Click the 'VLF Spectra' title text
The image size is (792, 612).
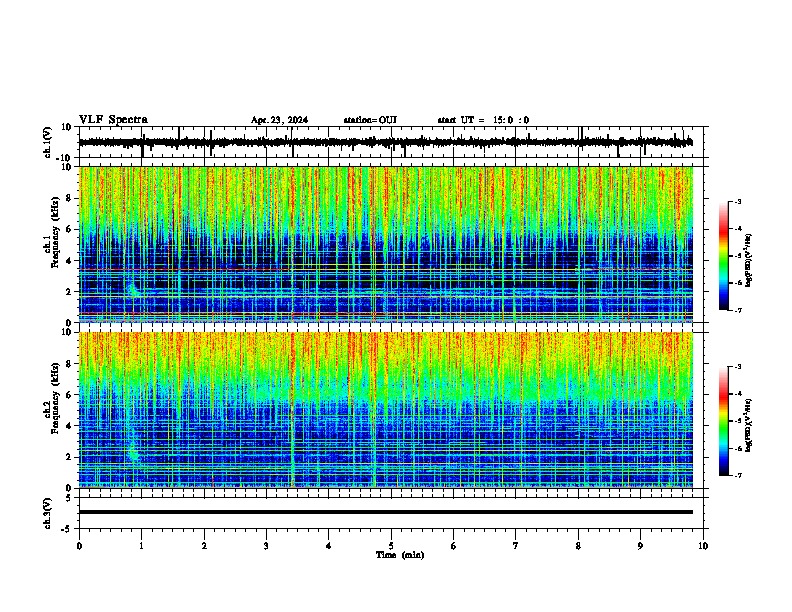pyautogui.click(x=113, y=120)
